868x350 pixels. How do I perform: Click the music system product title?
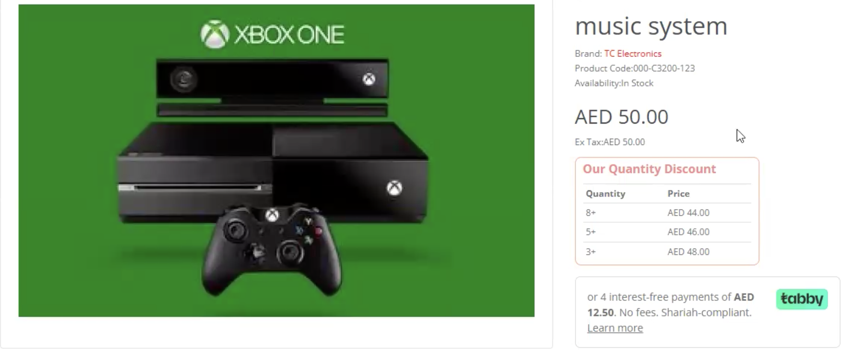[x=651, y=26]
